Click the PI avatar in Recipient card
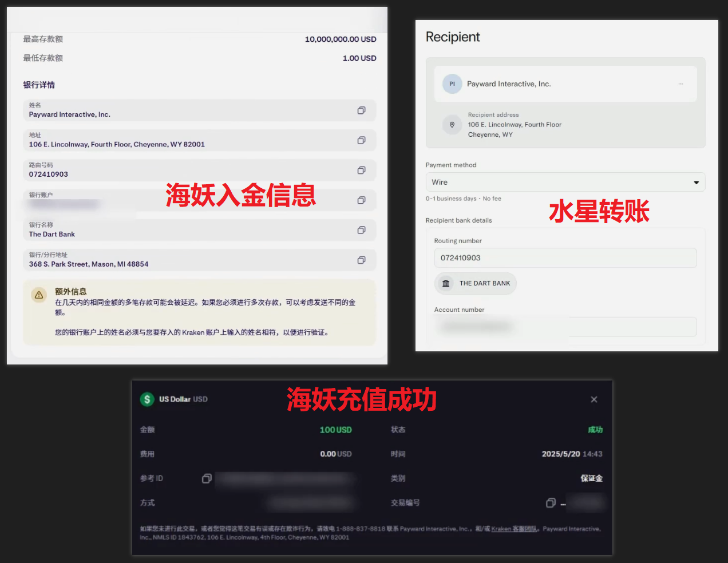This screenshot has width=728, height=563. click(x=452, y=84)
